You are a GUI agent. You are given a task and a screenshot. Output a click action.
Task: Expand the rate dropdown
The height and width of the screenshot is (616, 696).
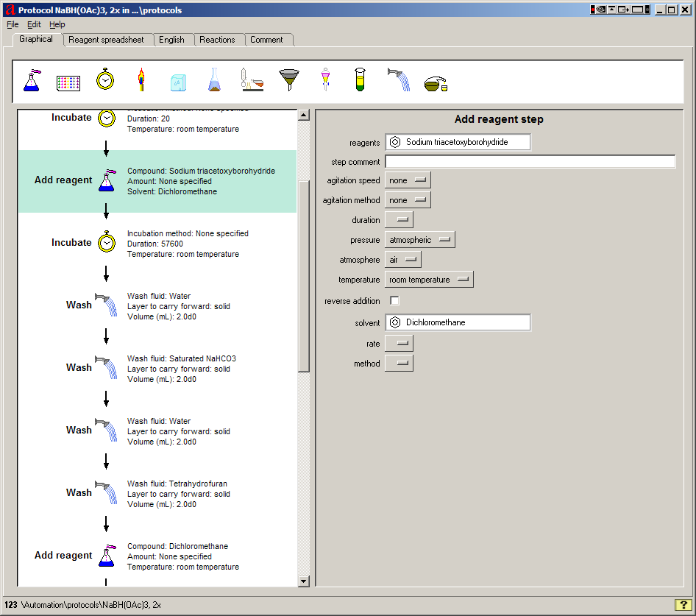(x=399, y=344)
